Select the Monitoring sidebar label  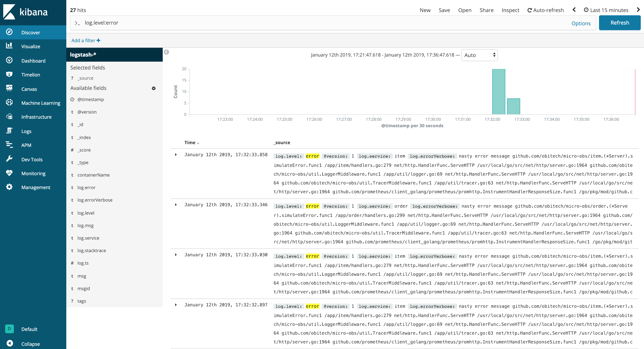(x=33, y=173)
